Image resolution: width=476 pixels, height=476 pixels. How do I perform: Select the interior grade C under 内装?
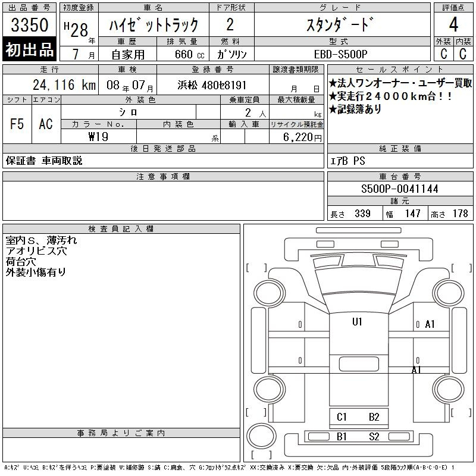[x=463, y=54]
